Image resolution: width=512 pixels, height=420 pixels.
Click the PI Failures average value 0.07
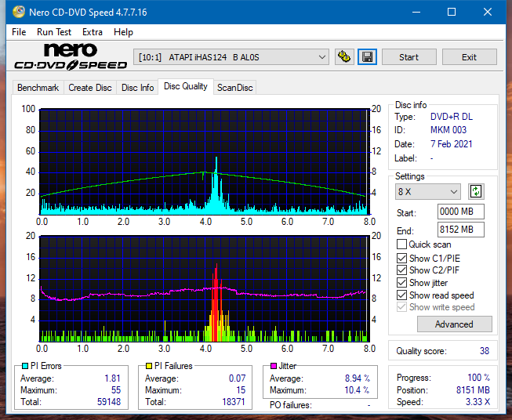pyautogui.click(x=237, y=378)
